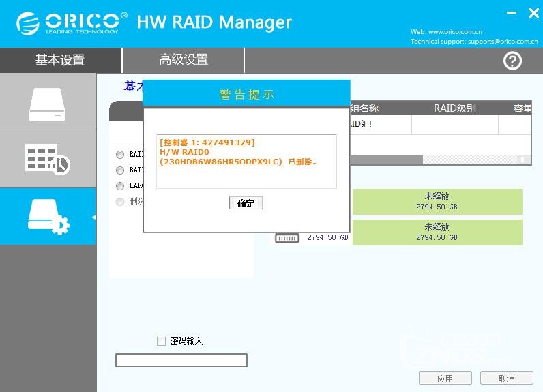543x392 pixels.
Task: Minimize the HW RAID Manager window
Action: click(512, 13)
